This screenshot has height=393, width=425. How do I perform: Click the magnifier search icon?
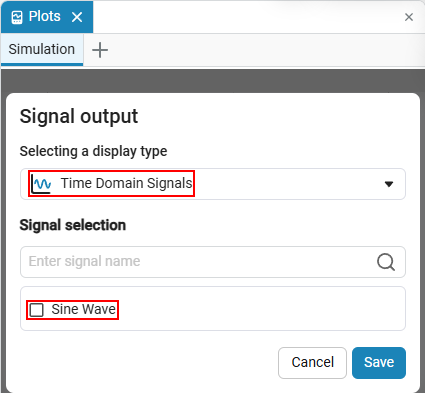(386, 262)
